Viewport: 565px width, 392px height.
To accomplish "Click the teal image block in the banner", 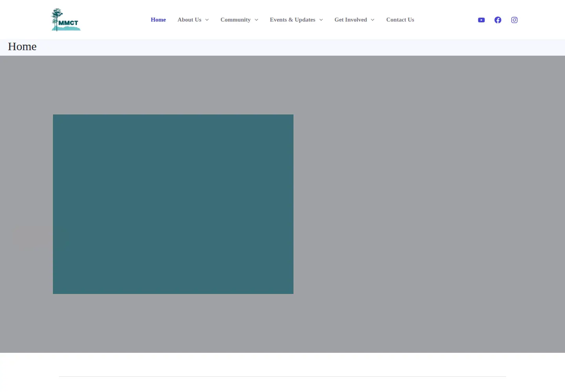I will point(173,204).
